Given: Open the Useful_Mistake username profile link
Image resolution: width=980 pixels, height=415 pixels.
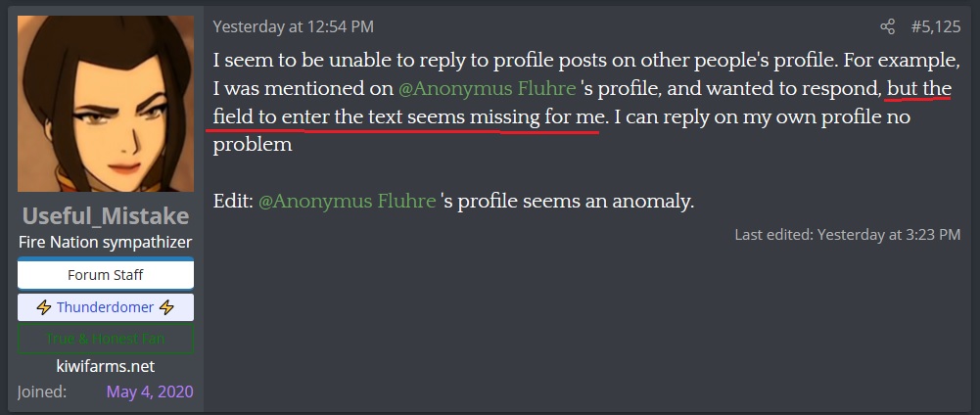Looking at the screenshot, I should pos(105,215).
